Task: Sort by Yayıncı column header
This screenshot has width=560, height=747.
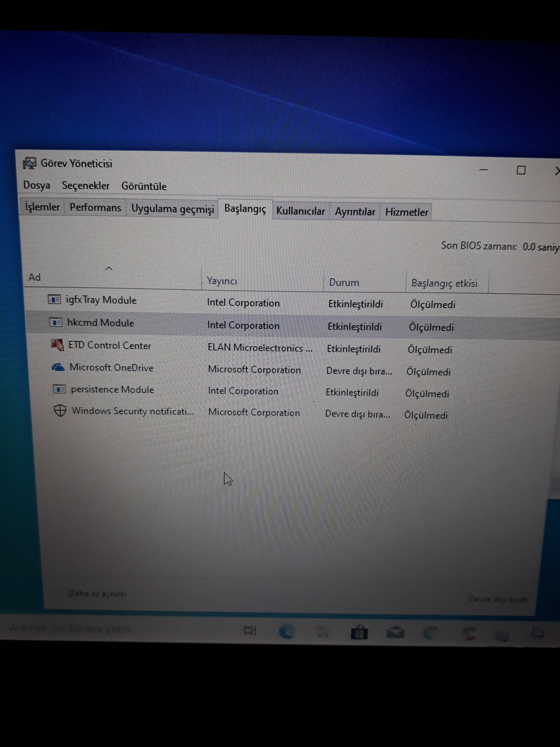Action: point(222,281)
